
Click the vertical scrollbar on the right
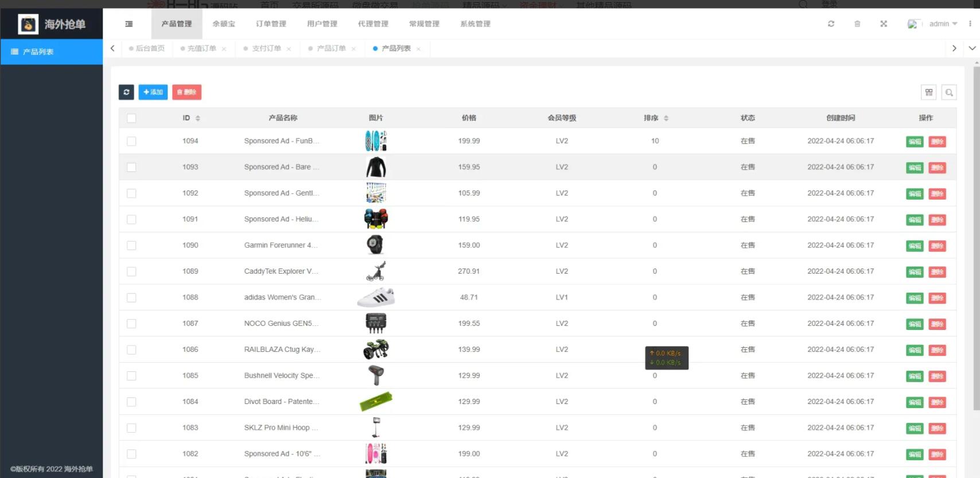(977, 230)
